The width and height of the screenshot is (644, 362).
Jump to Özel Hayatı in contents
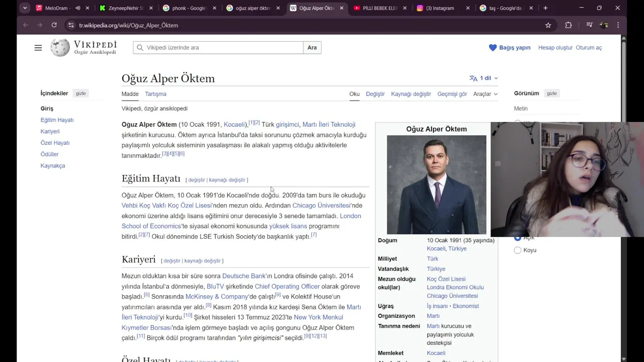[55, 143]
